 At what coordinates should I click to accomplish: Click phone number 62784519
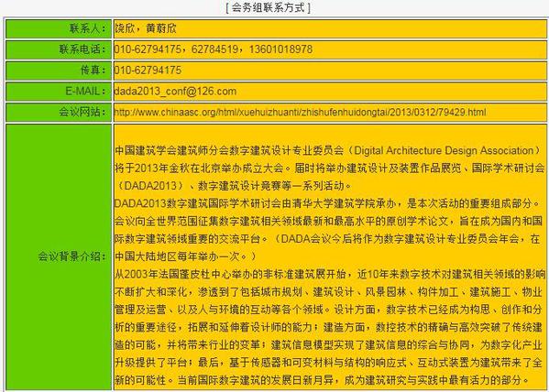(x=214, y=49)
